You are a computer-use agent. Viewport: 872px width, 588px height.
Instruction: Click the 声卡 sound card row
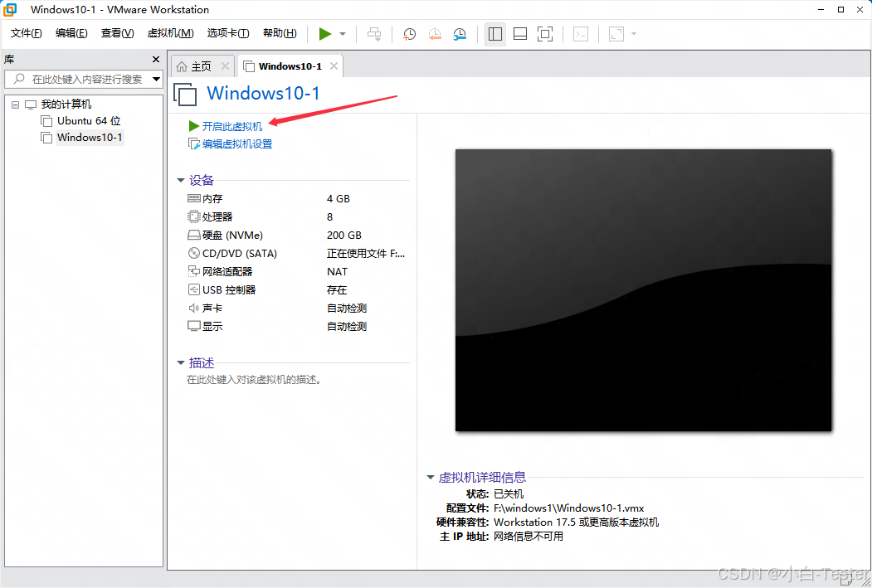coord(298,308)
